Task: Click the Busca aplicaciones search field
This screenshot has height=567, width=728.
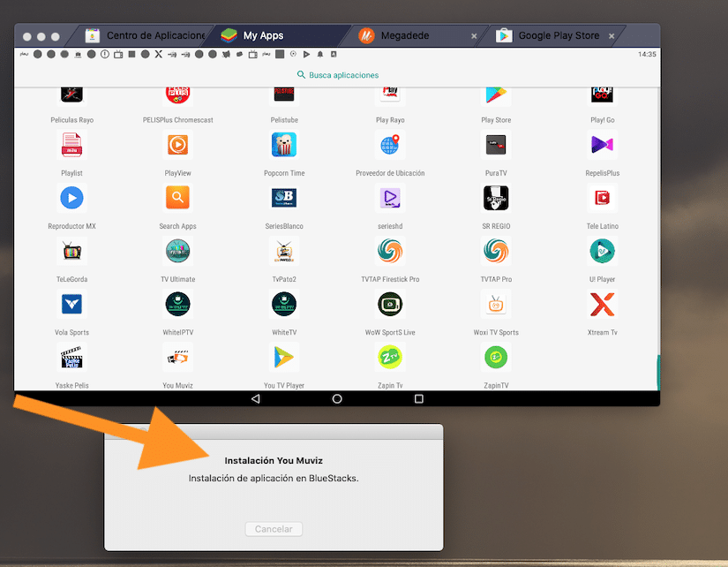Action: [x=338, y=75]
